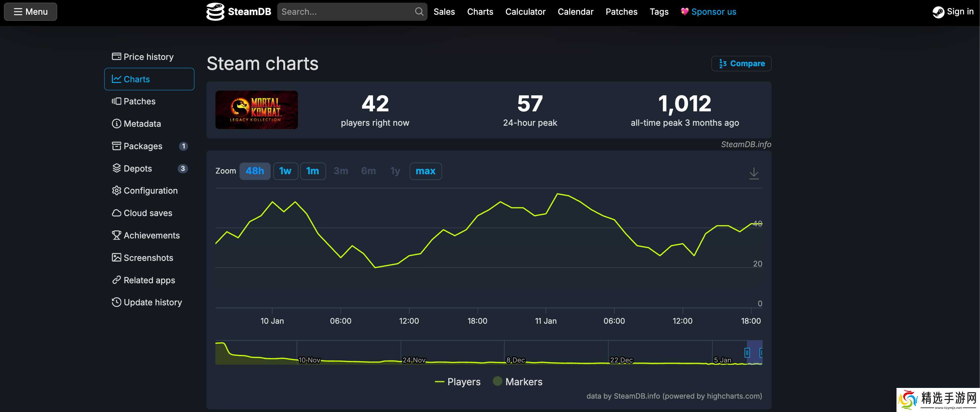Open Sales from top navigation
Viewport: 980px width, 412px height.
444,12
